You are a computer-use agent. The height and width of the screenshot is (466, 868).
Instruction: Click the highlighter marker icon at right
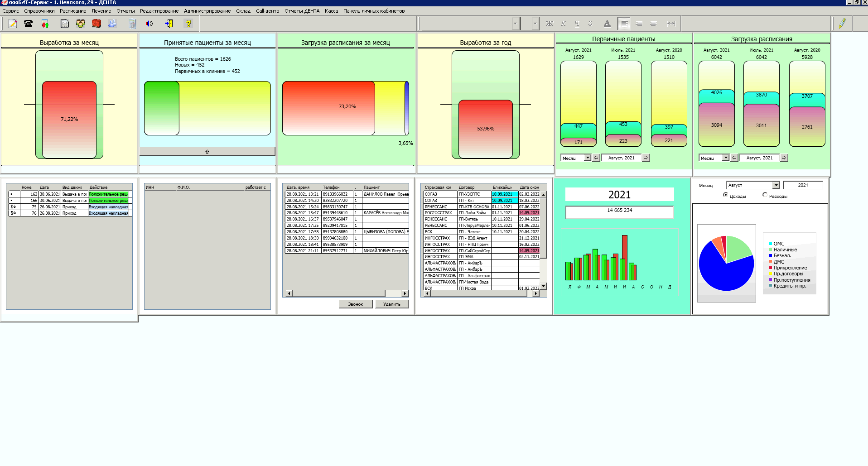pyautogui.click(x=842, y=24)
